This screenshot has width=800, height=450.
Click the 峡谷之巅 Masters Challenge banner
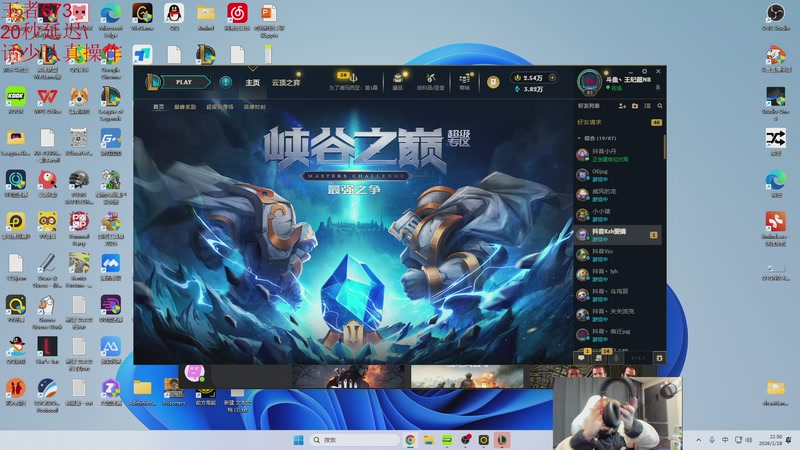354,231
